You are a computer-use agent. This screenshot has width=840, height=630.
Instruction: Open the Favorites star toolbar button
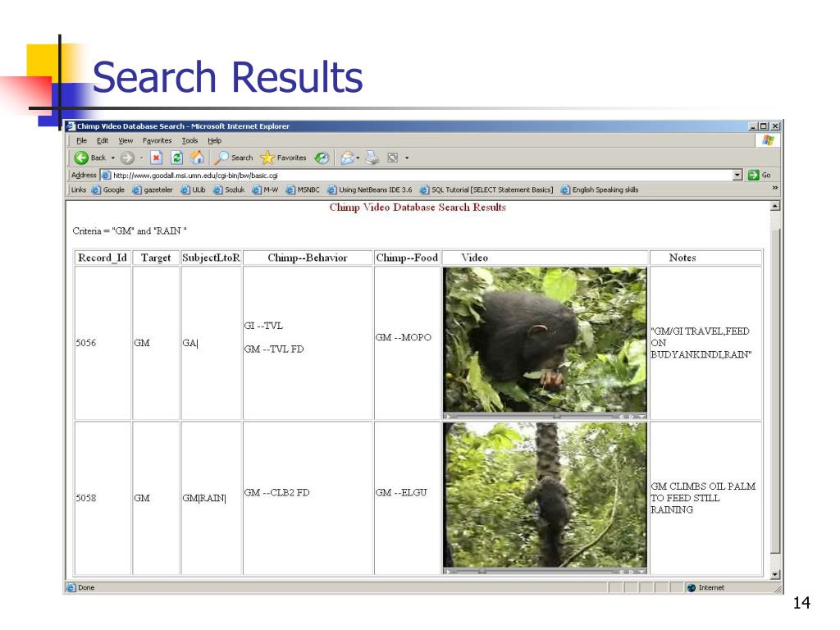283,157
